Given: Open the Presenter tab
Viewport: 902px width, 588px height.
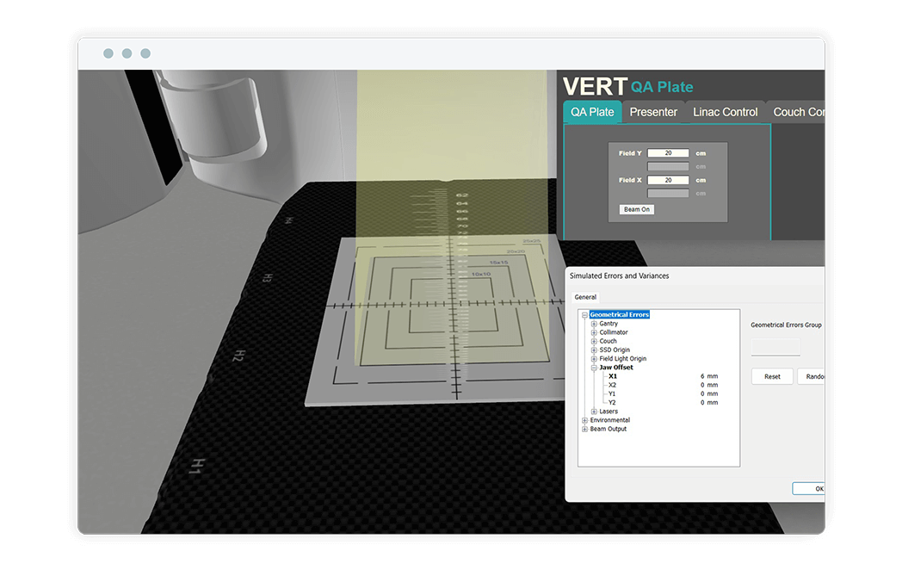Looking at the screenshot, I should [x=653, y=112].
